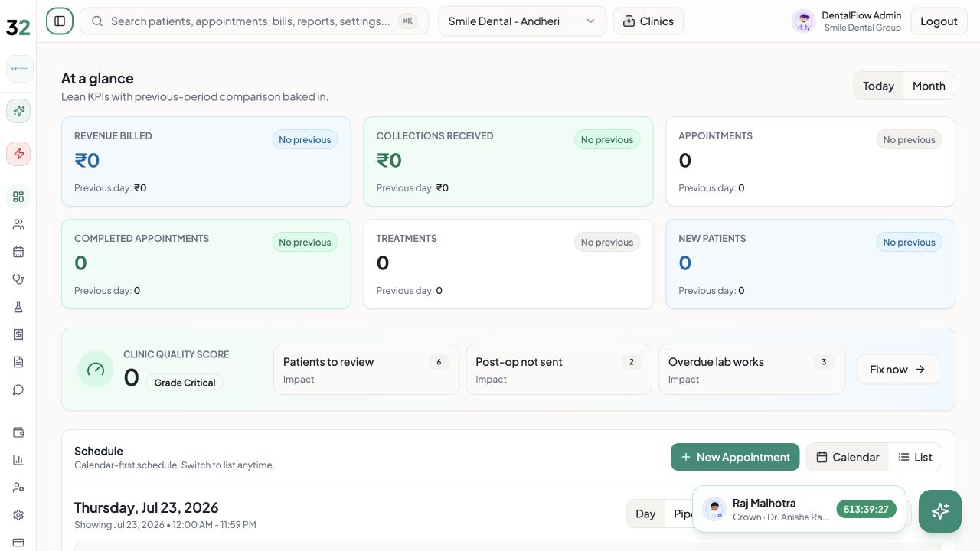Click Raj Malhotra's avatar in the floating card
980x551 pixels.
pyautogui.click(x=714, y=509)
